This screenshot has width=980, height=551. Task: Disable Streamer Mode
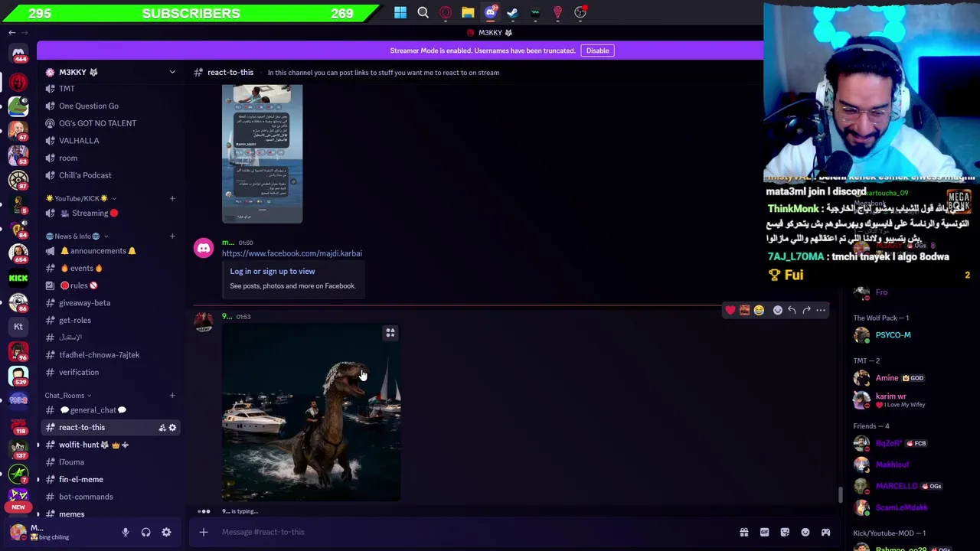(597, 51)
